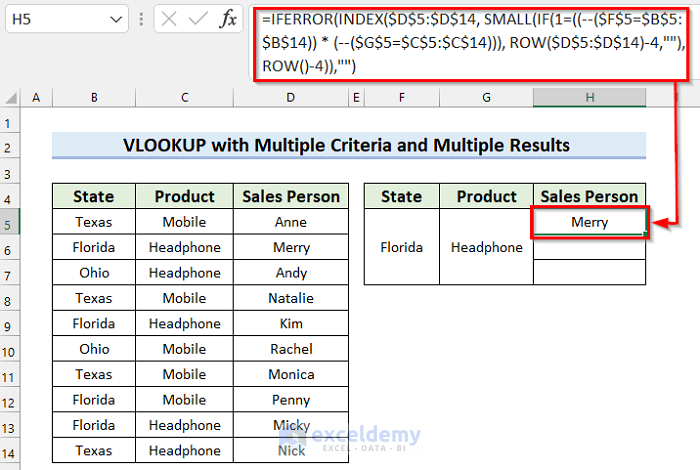The width and height of the screenshot is (700, 470).
Task: Cancel formula entry with the X icon
Action: click(x=169, y=19)
